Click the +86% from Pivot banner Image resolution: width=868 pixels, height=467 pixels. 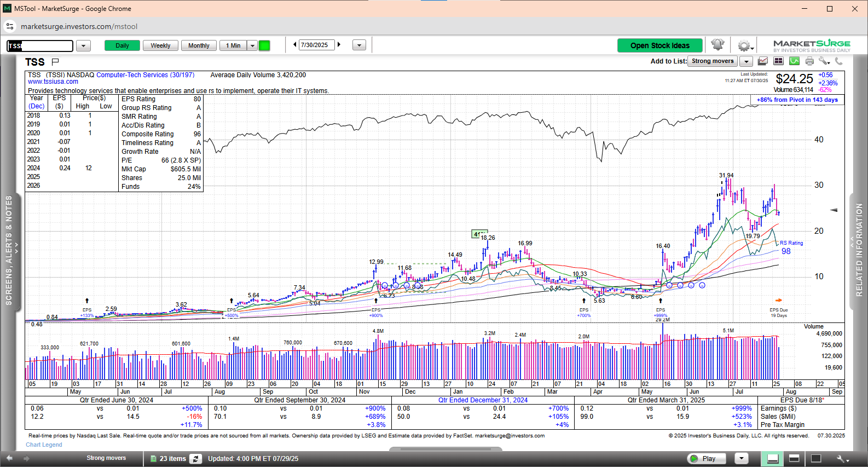pos(797,100)
